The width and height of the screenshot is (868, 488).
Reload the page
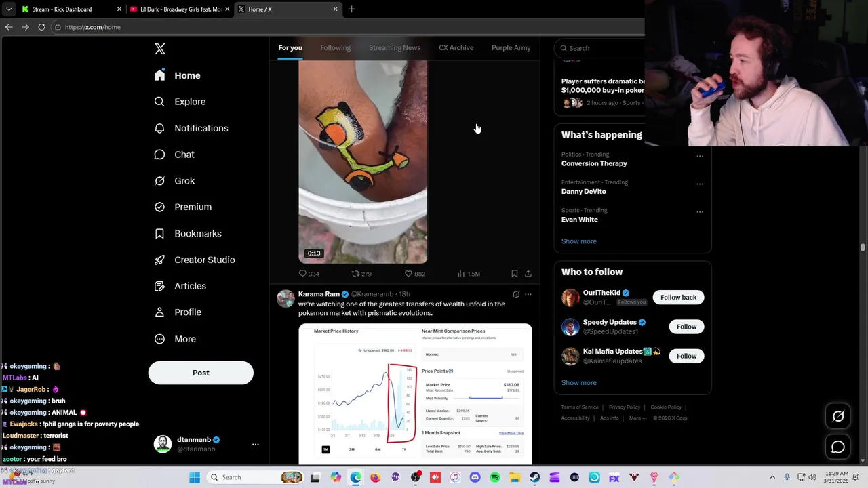(41, 27)
